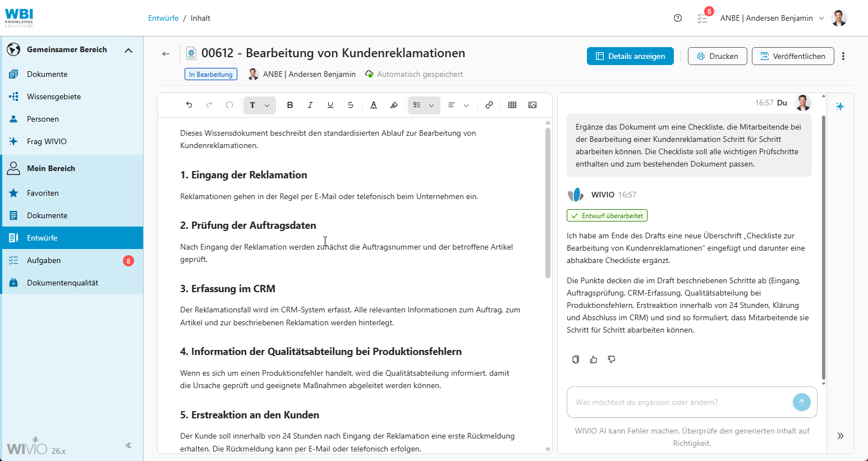Give thumbs down to WIVIO response

tap(612, 359)
